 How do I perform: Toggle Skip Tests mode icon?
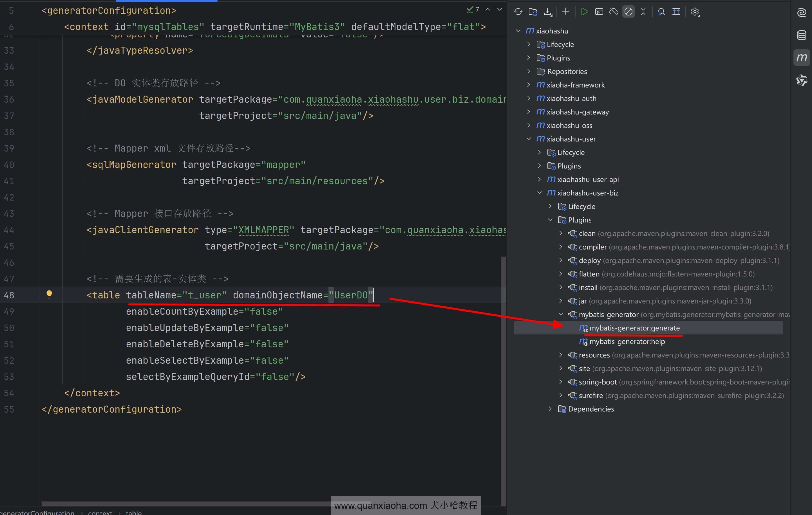pyautogui.click(x=628, y=12)
